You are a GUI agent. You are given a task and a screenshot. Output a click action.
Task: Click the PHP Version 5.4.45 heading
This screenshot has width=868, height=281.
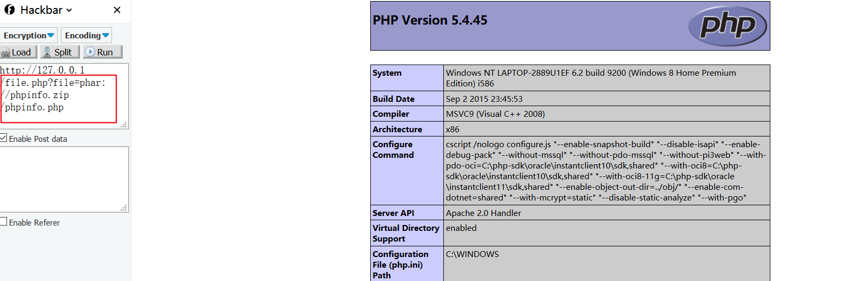[x=430, y=20]
